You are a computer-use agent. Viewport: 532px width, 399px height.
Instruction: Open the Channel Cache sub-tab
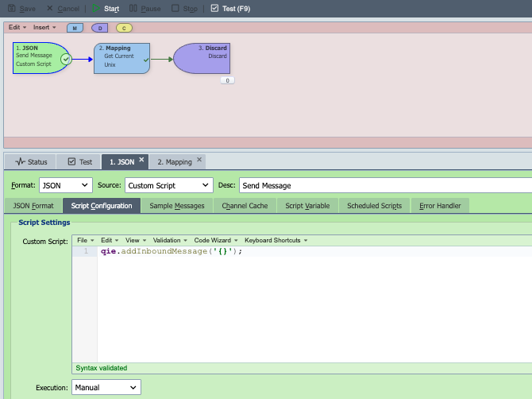point(245,206)
